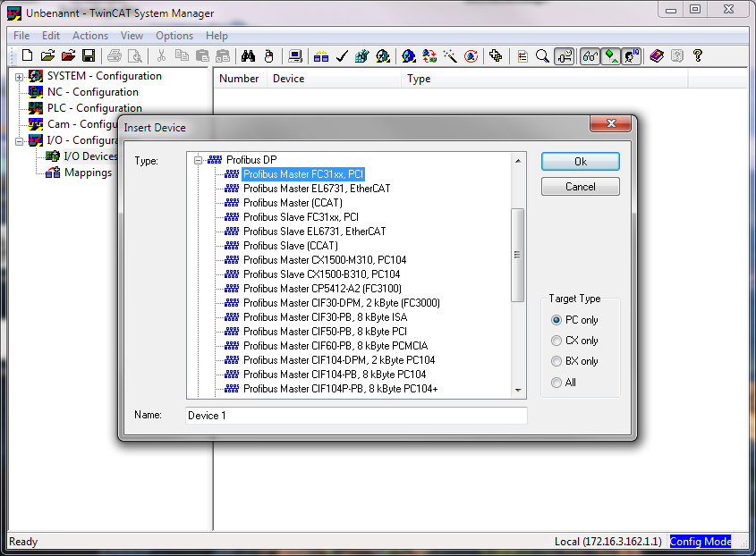The image size is (756, 556).
Task: Select Profibus Master CX1500-M310, PC104
Action: tap(325, 260)
